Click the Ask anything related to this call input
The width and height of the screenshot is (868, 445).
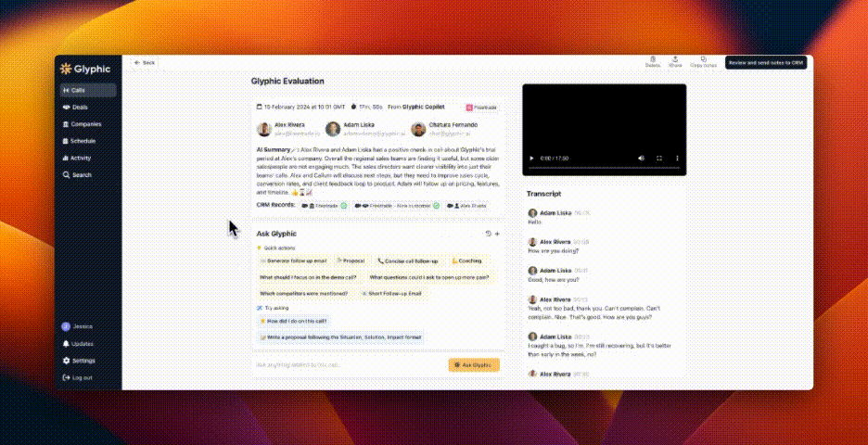349,364
